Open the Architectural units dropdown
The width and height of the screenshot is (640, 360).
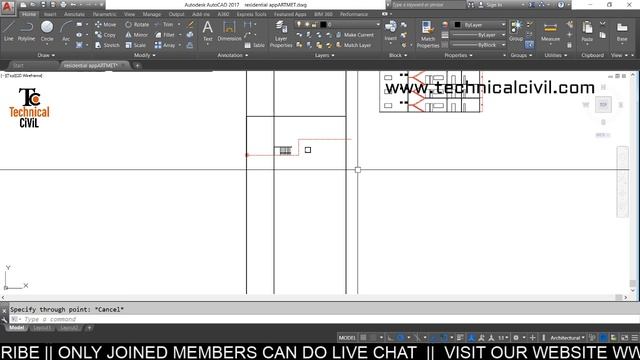[x=567, y=338]
